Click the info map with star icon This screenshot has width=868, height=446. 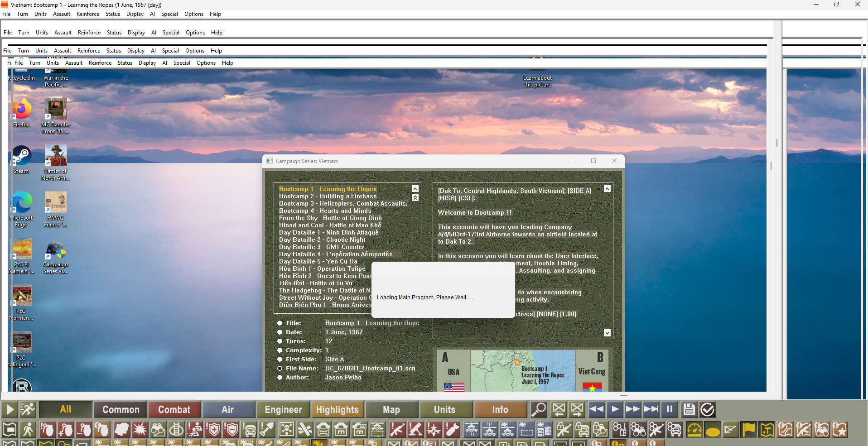(839, 429)
